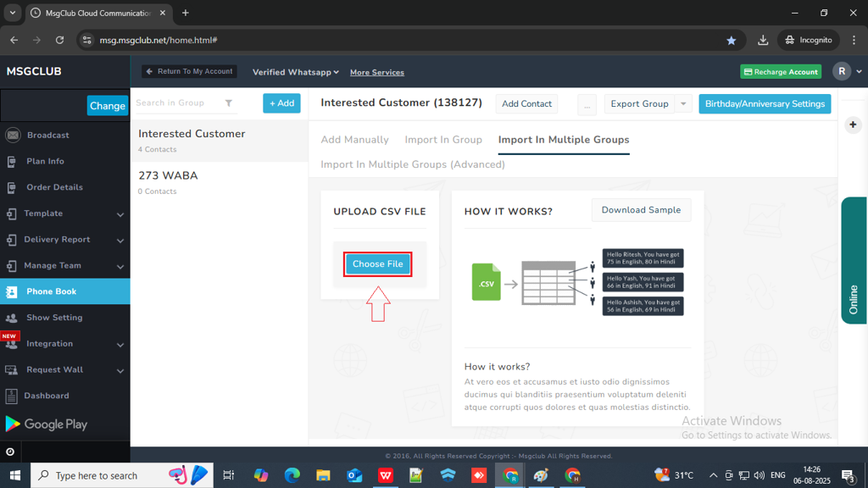Click the Export Group button
Screen dimensions: 868x488
click(x=639, y=104)
